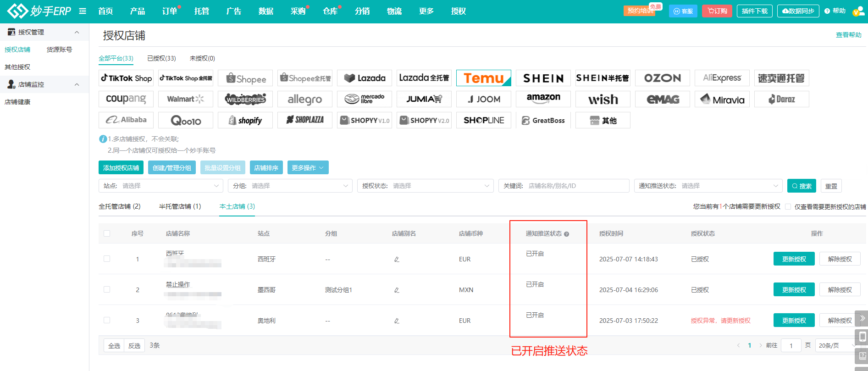This screenshot has height=371, width=868.
Task: Select the Wildberries platform logo
Action: coord(245,99)
